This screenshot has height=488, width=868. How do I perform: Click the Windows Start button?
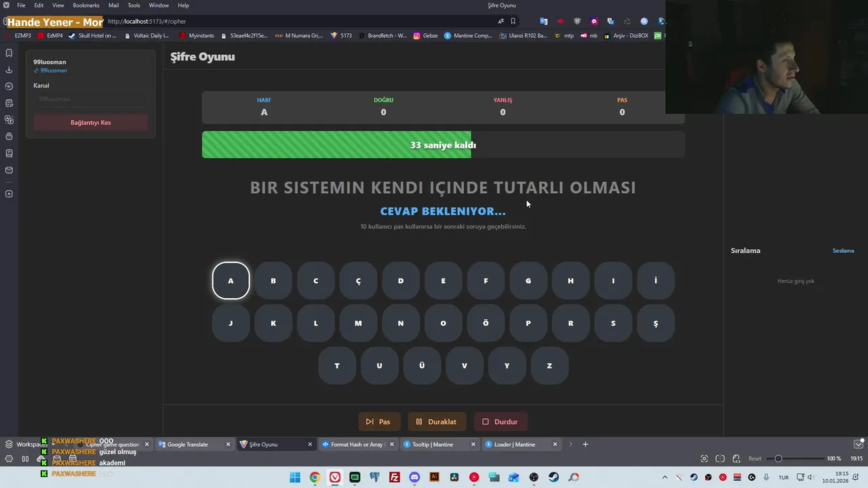295,477
